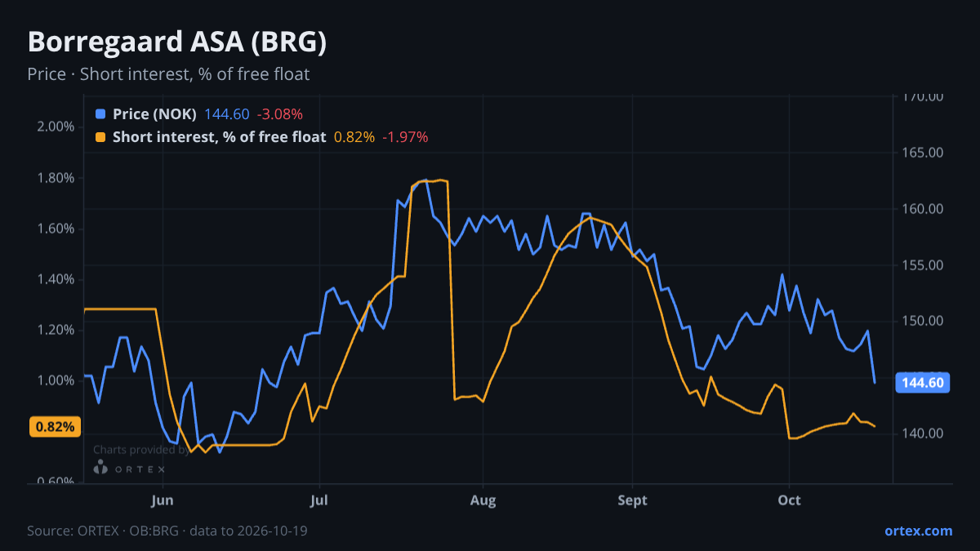
Task: Click the 165.00 right axis label
Action: (x=923, y=153)
